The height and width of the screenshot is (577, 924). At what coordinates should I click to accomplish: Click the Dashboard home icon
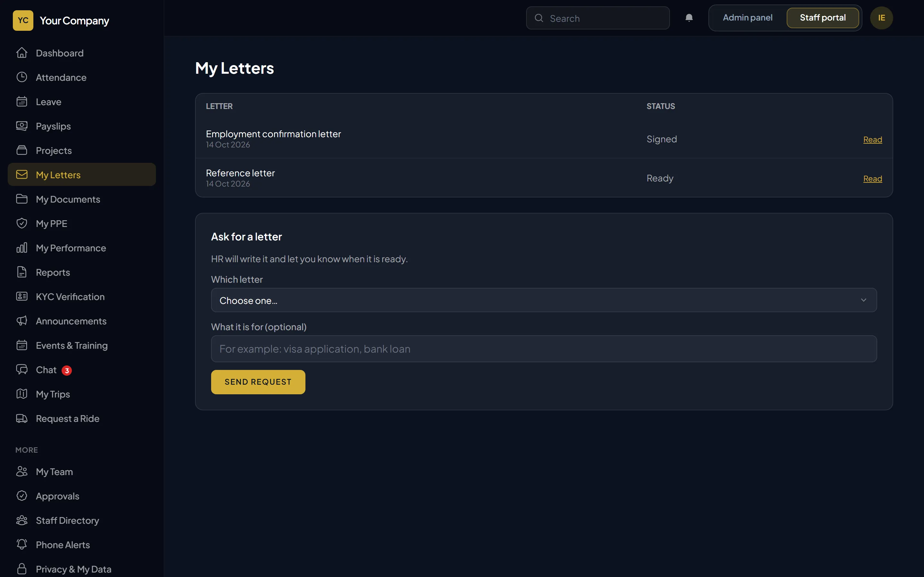[x=22, y=53]
